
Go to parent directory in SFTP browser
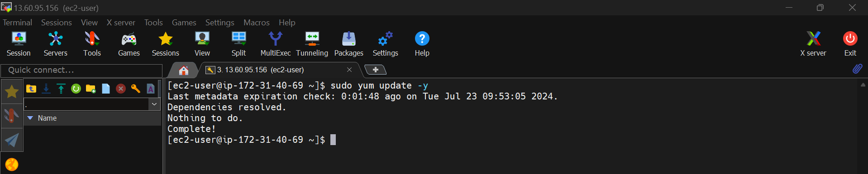tap(31, 89)
